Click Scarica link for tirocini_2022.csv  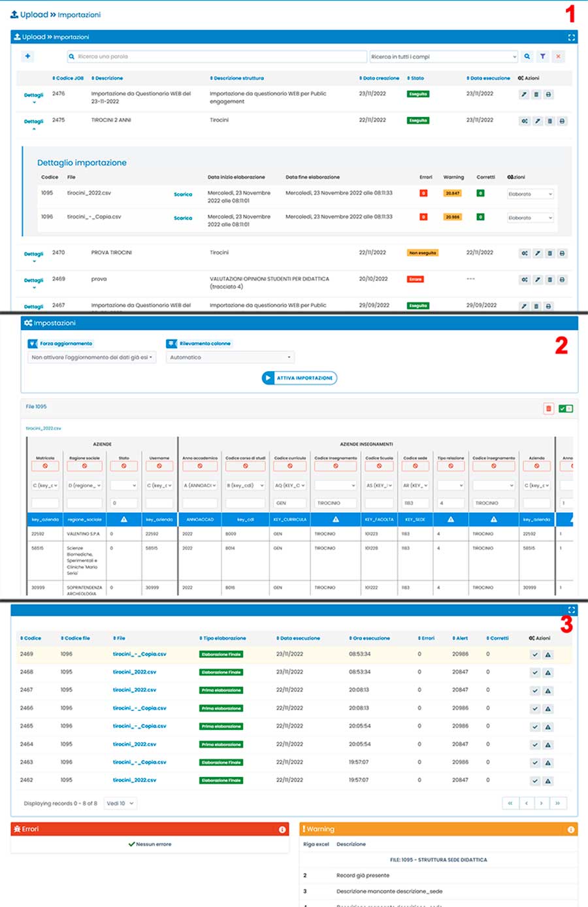[183, 194]
